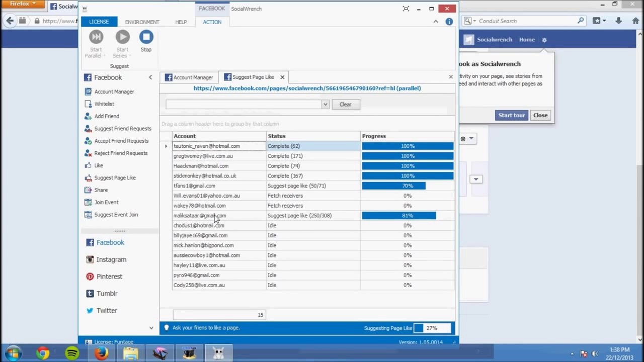
Task: Open the HELP ribbon tab
Action: (181, 22)
